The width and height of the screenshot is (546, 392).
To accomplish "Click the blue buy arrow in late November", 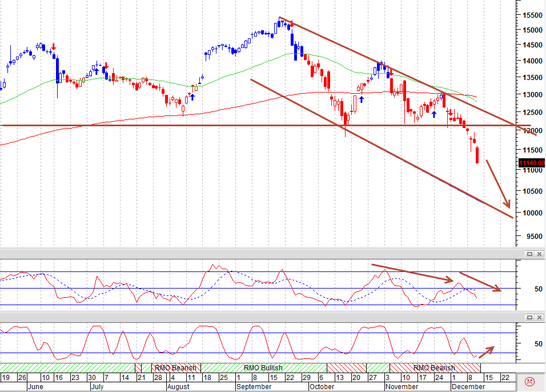I will 434,114.
